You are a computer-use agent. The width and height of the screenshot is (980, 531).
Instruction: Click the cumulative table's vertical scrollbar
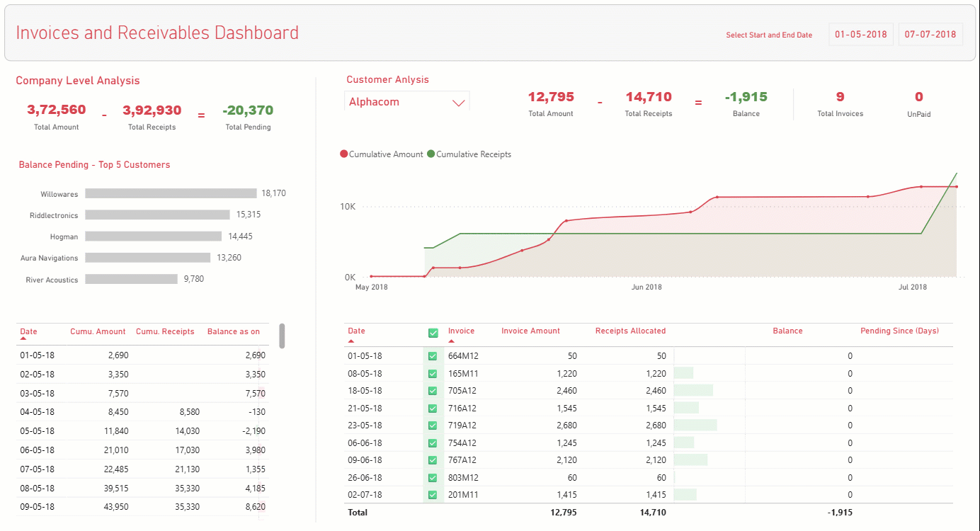282,336
